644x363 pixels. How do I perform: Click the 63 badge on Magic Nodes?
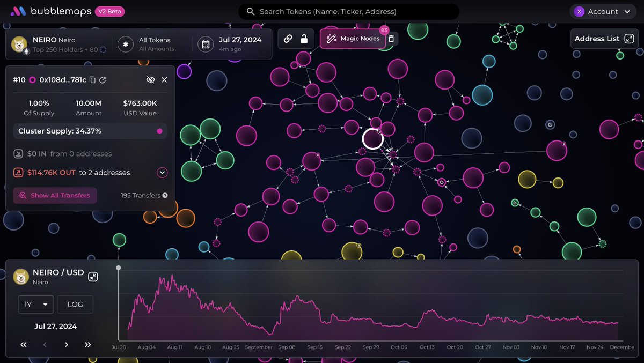384,30
